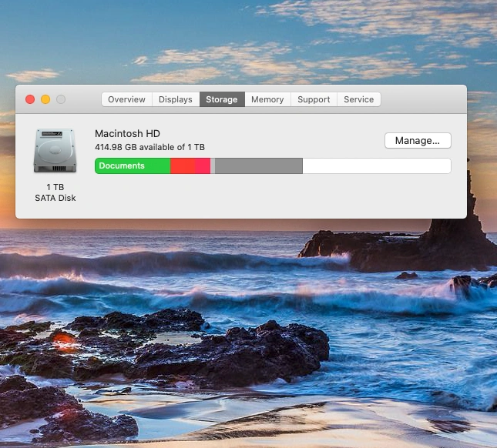Click the disabled gray zoom button
This screenshot has height=448, width=497.
tap(61, 99)
